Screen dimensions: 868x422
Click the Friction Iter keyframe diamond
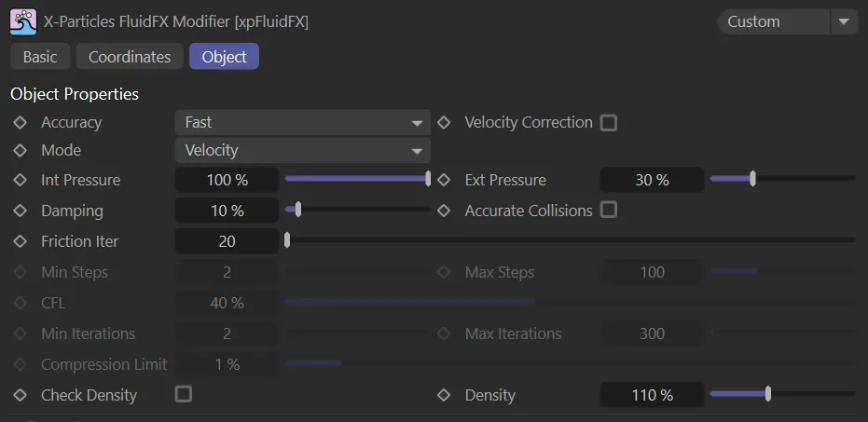[21, 241]
